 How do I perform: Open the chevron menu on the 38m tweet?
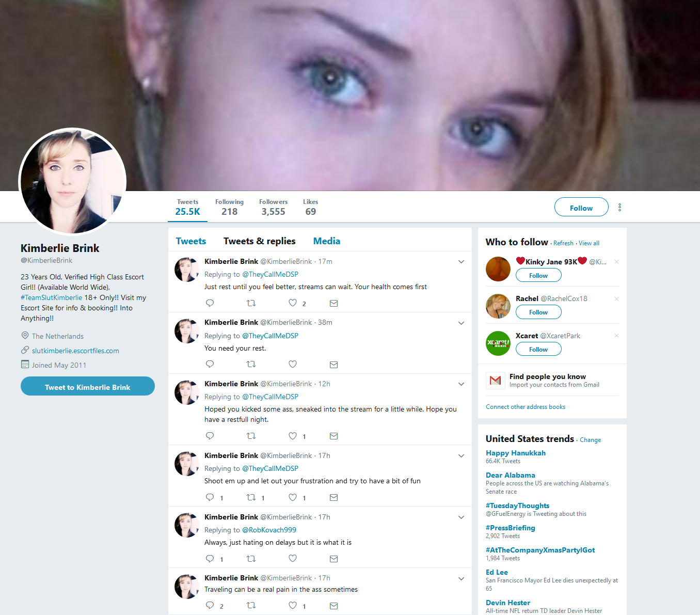click(461, 323)
